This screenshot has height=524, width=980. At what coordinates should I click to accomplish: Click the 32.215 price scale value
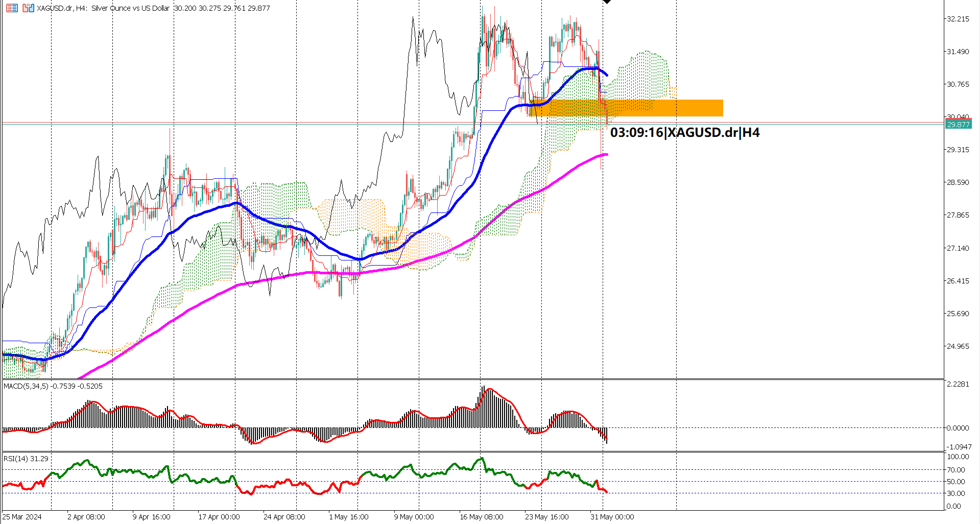point(959,19)
